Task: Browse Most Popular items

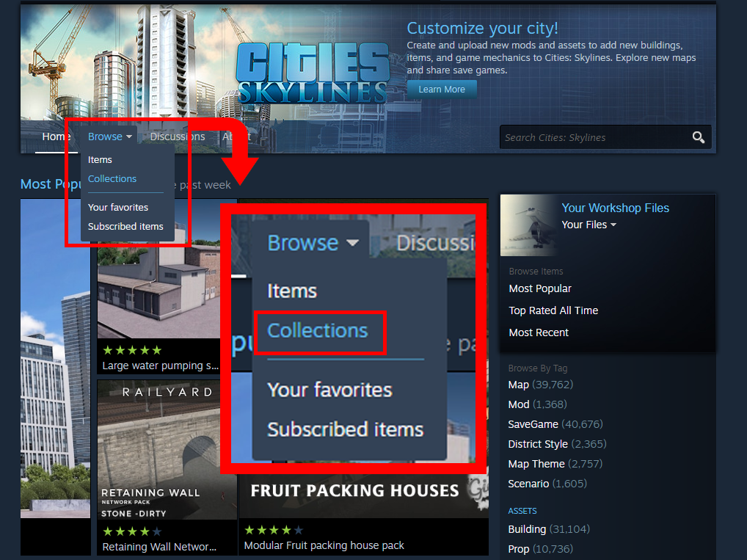Action: point(540,288)
